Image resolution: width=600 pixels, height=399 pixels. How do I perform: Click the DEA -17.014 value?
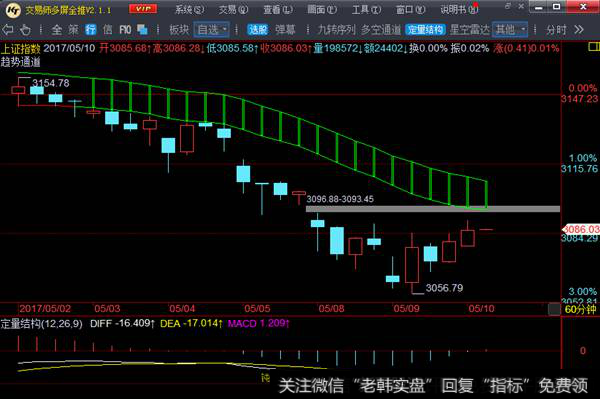pyautogui.click(x=191, y=324)
